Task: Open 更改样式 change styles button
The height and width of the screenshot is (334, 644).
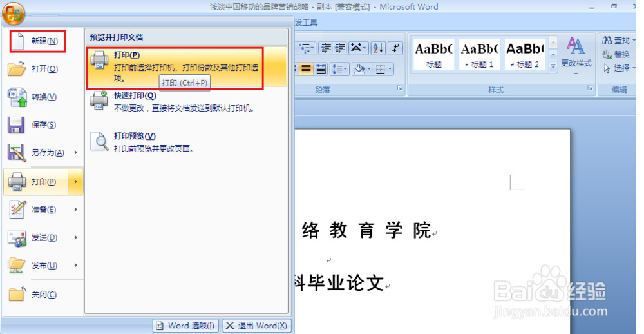Action: click(576, 56)
